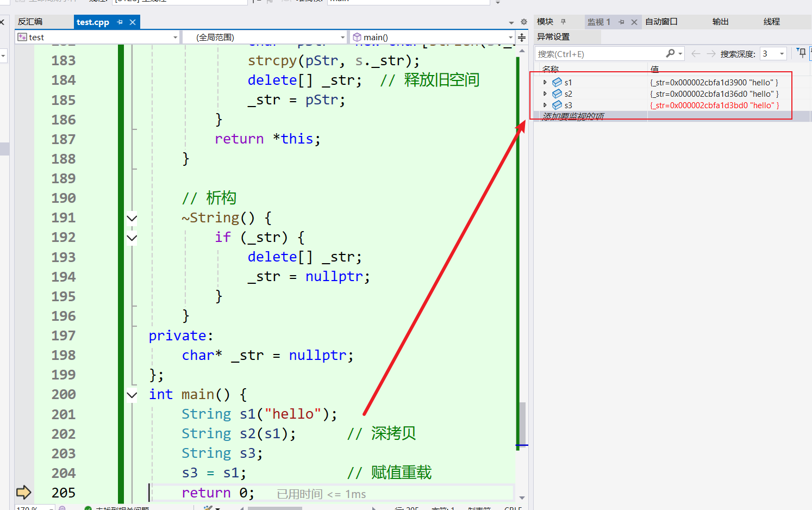This screenshot has width=812, height=510.
Task: Collapse the ~String() destructor block at line 191
Action: coord(132,218)
